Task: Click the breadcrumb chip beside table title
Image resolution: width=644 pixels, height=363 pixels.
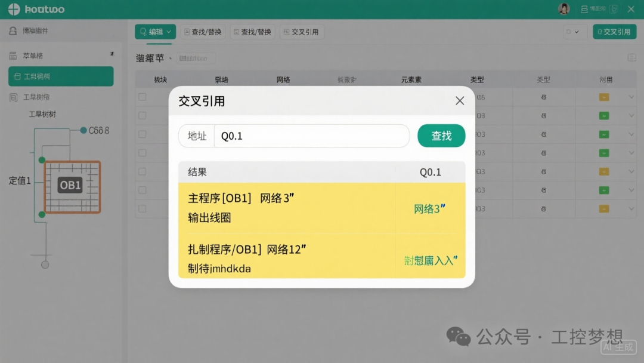Action: click(x=196, y=59)
